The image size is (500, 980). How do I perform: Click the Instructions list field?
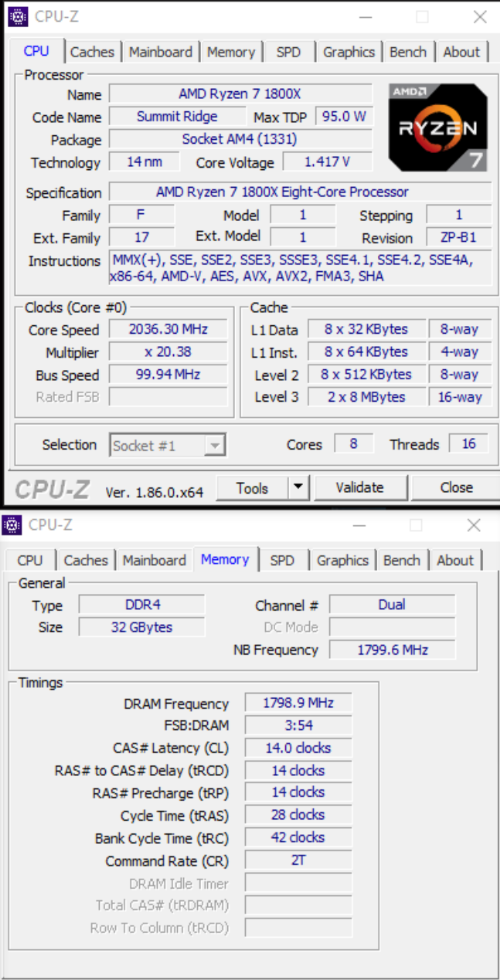coord(300,268)
